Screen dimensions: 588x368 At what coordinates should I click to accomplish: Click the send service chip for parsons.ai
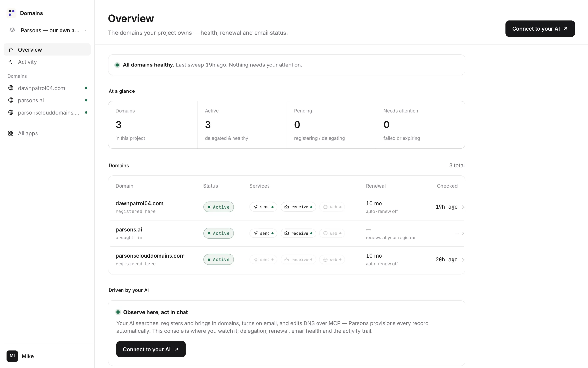(263, 233)
